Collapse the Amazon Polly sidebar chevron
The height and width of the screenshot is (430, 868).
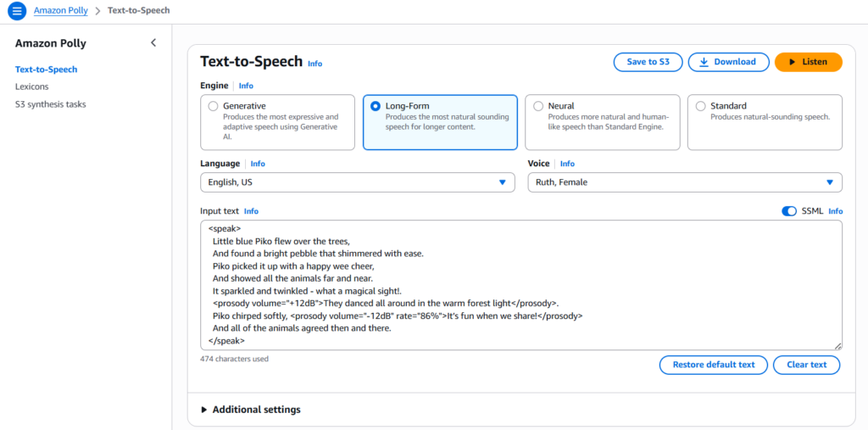click(153, 43)
